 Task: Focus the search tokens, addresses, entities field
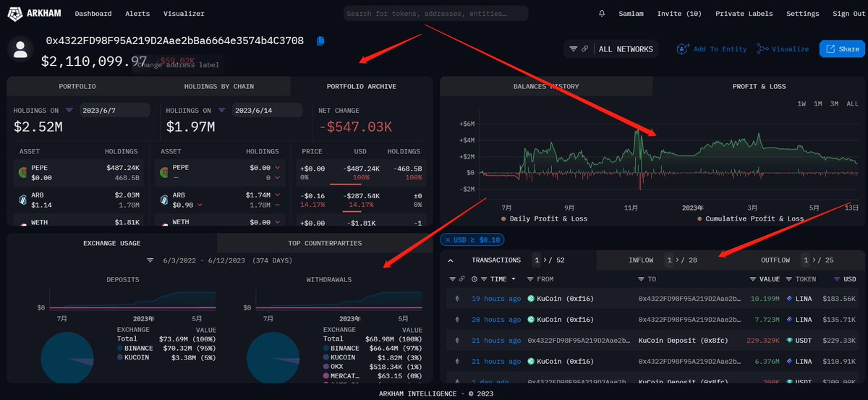pyautogui.click(x=436, y=13)
